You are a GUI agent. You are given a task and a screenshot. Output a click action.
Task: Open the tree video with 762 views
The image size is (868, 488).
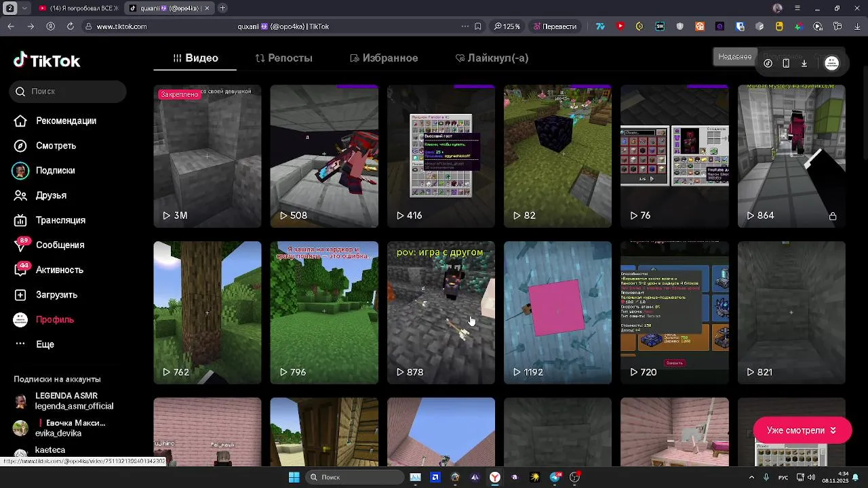[x=208, y=312]
